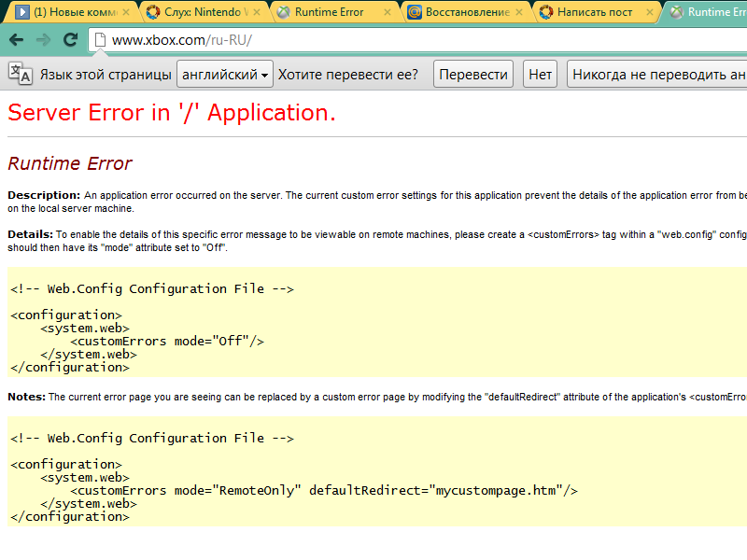The image size is (747, 560).
Task: Click the bold Details: label
Action: tap(30, 234)
